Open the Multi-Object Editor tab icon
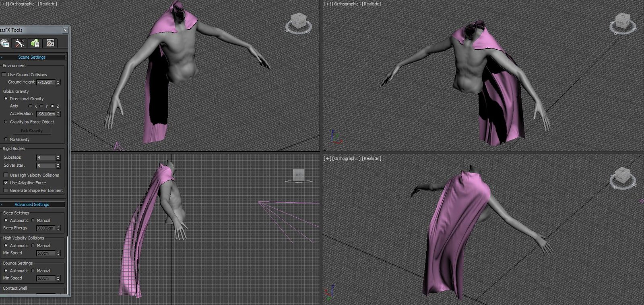 click(35, 43)
